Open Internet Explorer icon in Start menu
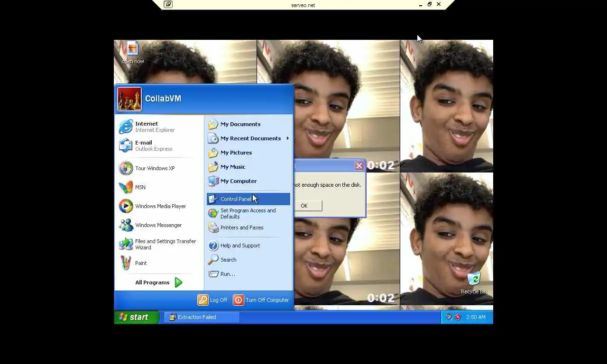Image resolution: width=607 pixels, height=364 pixels. [126, 127]
